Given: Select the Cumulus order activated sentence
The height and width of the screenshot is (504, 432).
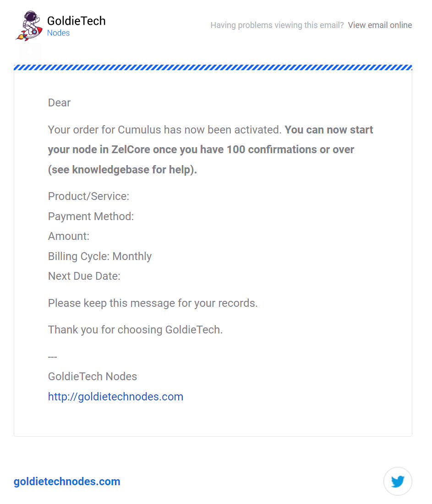Looking at the screenshot, I should (164, 129).
